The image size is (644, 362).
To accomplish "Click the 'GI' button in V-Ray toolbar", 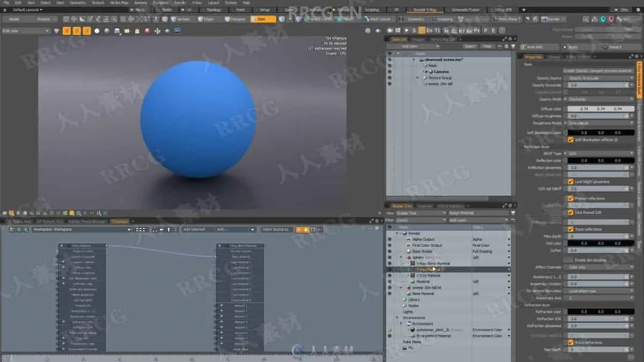I will [x=453, y=31].
